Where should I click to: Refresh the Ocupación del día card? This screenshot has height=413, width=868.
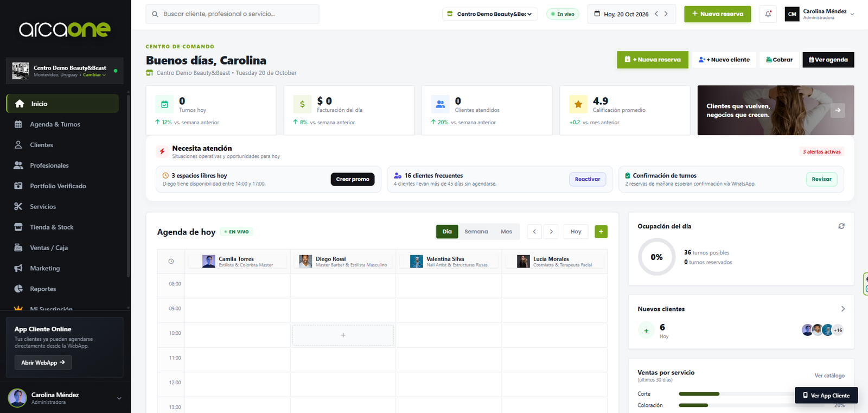point(841,226)
